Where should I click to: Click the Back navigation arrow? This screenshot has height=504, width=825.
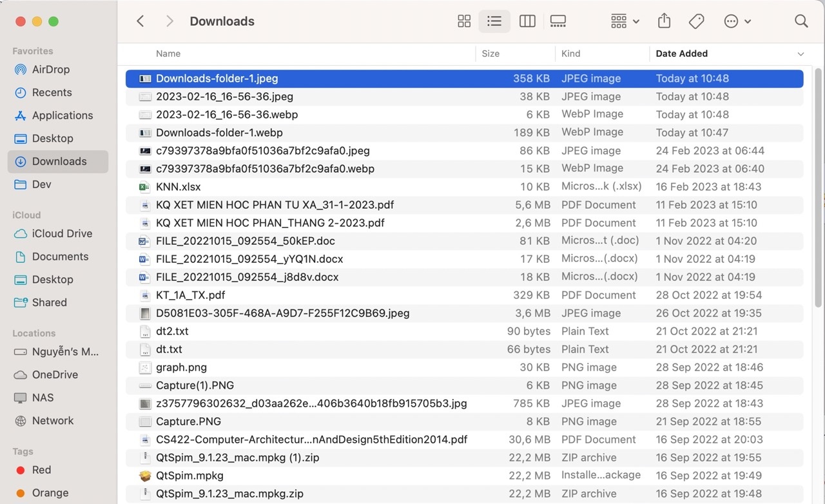[x=140, y=21]
